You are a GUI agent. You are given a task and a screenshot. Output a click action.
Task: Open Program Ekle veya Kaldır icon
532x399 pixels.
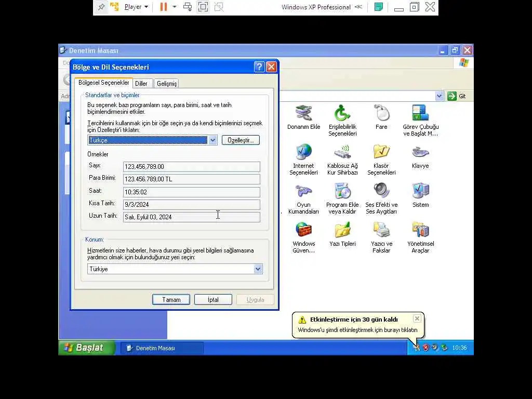click(x=342, y=198)
